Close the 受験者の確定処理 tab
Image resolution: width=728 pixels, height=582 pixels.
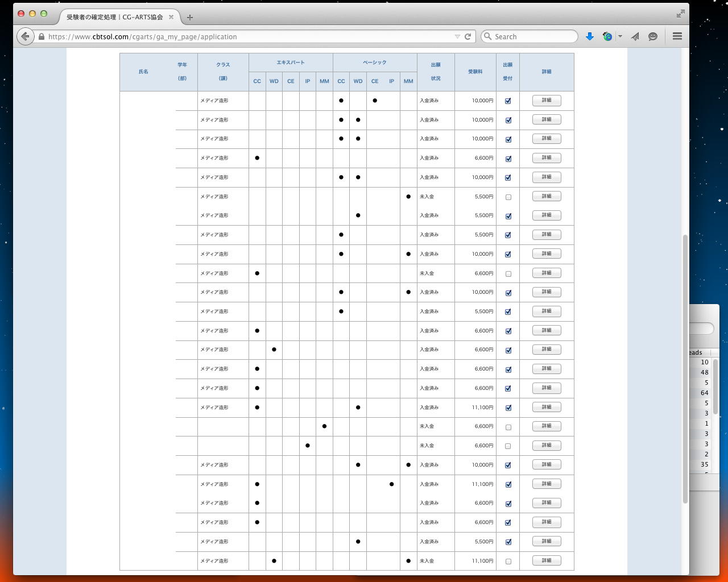(171, 17)
